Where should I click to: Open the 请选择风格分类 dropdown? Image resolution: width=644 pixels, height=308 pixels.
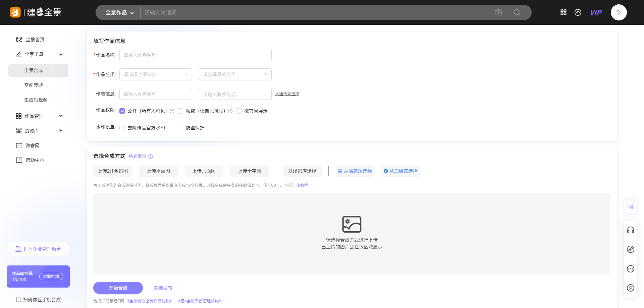pyautogui.click(x=235, y=74)
